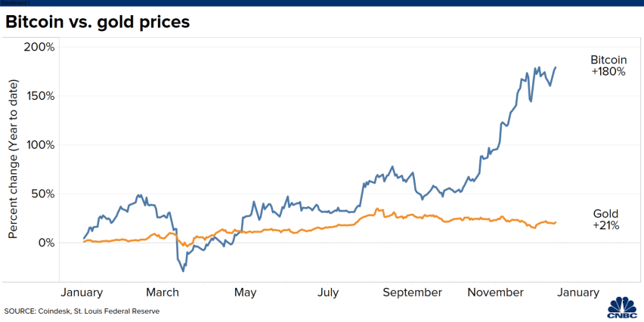Click the 0% y-axis tick label
The image size is (644, 322).
pyautogui.click(x=45, y=243)
